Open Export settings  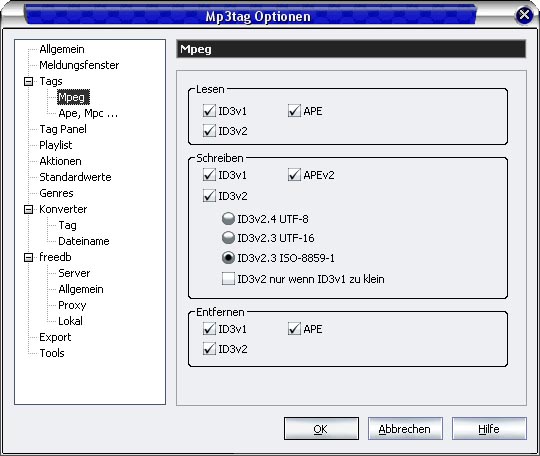click(x=55, y=337)
